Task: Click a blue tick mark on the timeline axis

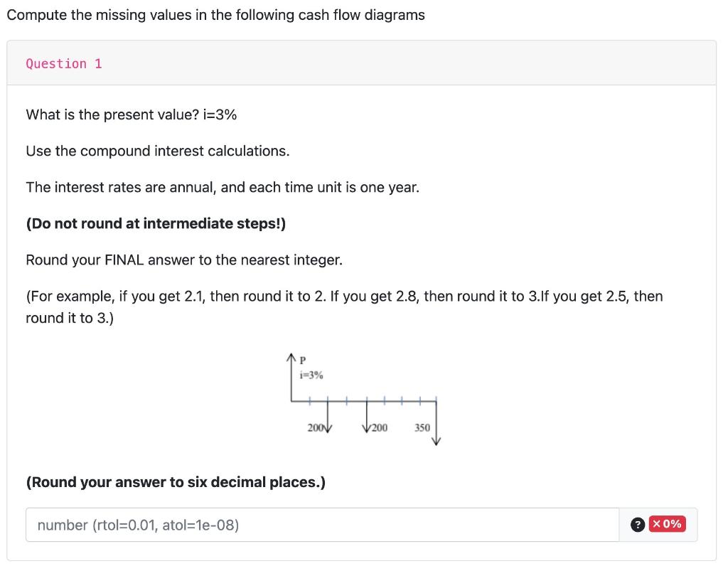Action: point(346,400)
